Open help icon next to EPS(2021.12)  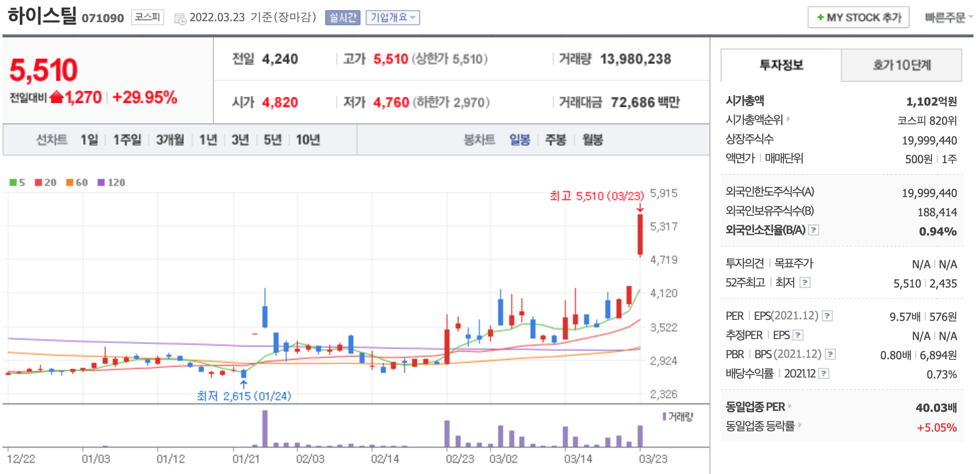827,316
